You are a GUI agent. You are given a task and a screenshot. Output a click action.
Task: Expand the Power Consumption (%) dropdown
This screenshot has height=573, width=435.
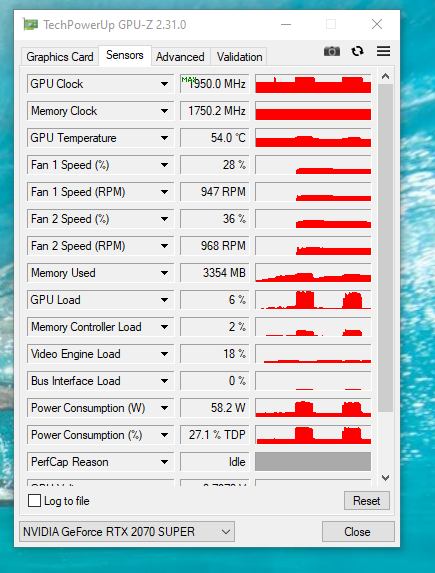[164, 435]
